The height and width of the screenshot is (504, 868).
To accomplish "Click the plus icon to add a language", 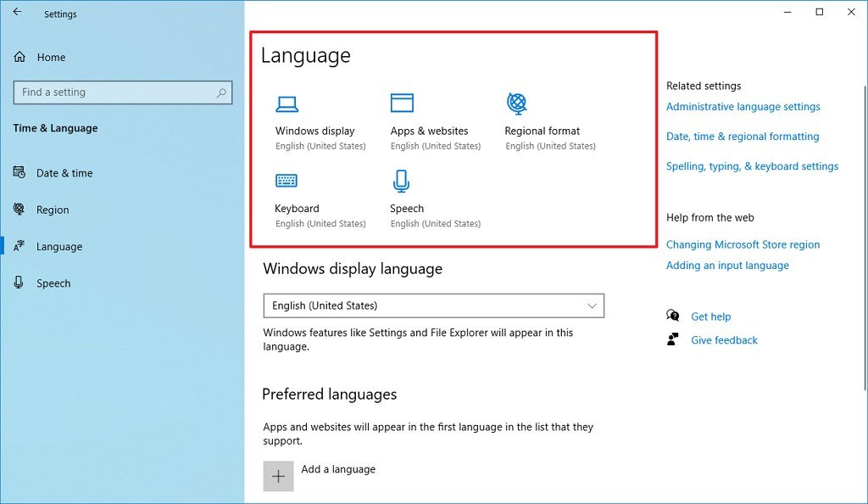I will (278, 476).
